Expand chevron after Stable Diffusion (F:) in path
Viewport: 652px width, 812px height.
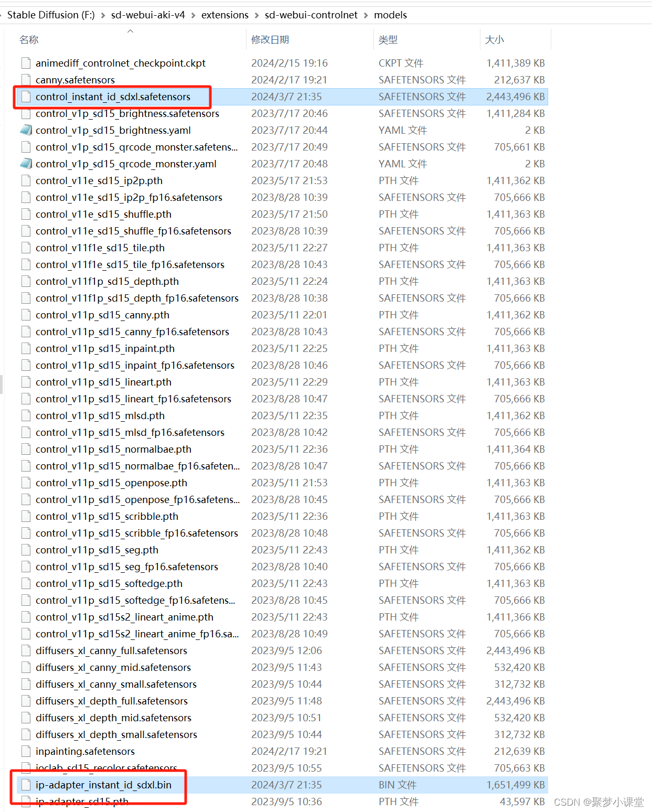tap(103, 15)
